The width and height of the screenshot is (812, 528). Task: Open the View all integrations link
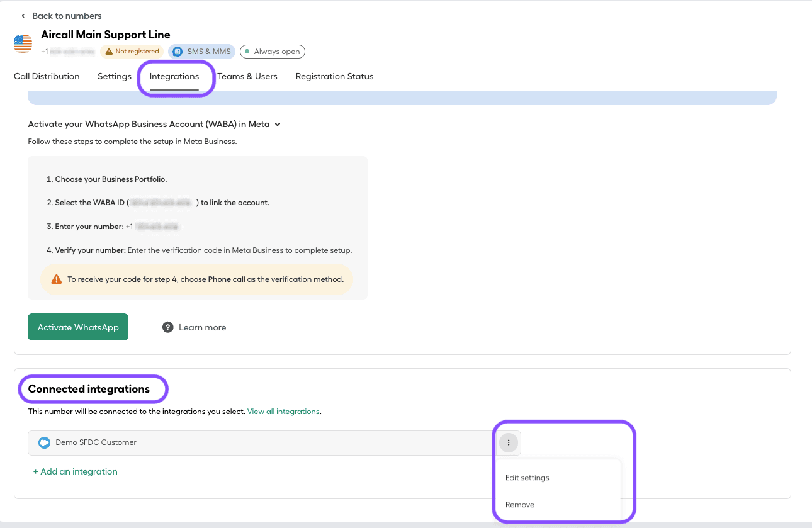click(283, 411)
